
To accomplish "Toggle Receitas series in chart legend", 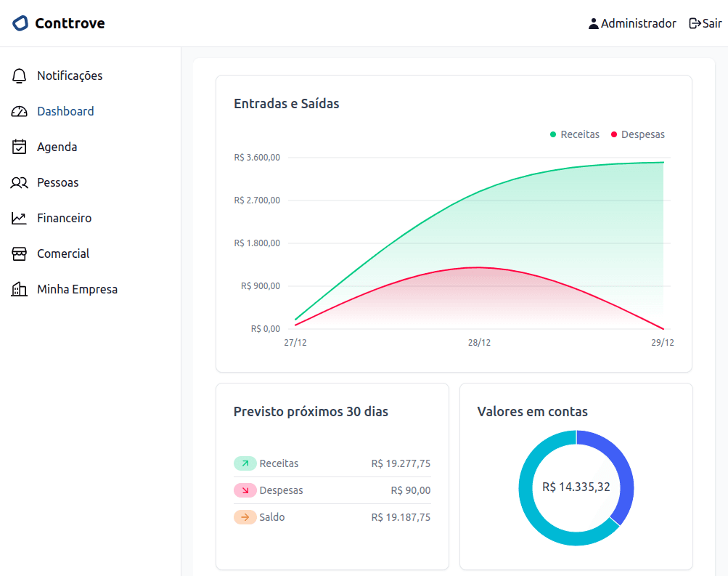I will (575, 134).
